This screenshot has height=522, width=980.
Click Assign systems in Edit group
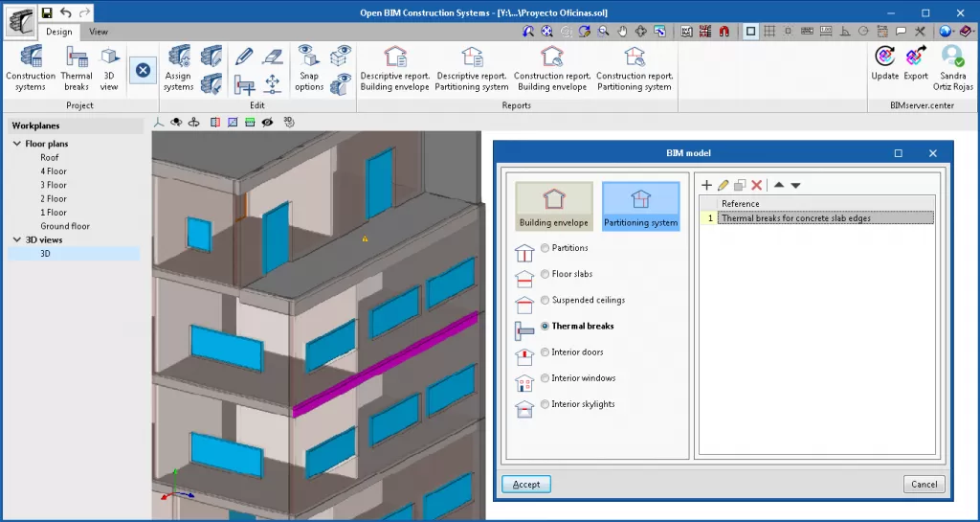(x=178, y=66)
